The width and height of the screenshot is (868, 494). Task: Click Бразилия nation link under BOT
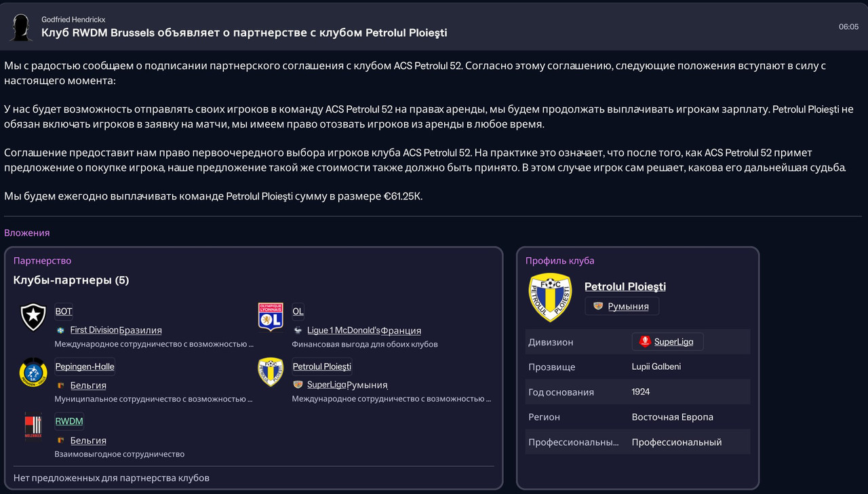[x=140, y=330]
